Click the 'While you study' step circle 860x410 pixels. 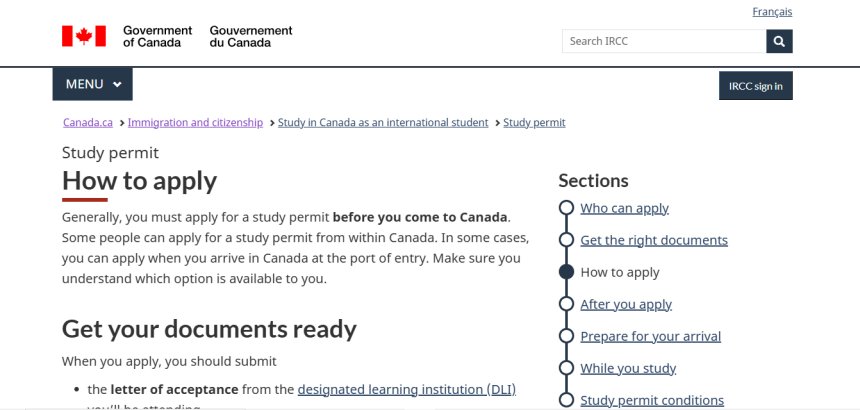566,368
